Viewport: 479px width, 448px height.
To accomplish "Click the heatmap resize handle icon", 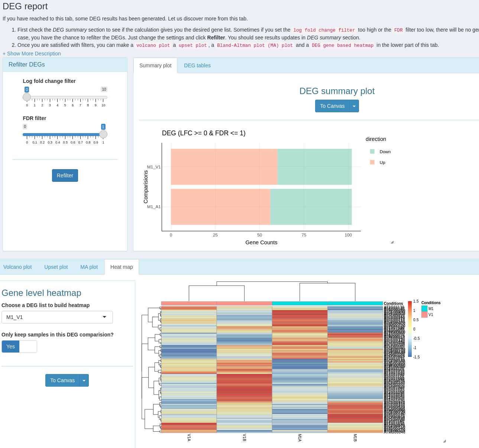I will click(x=444, y=441).
